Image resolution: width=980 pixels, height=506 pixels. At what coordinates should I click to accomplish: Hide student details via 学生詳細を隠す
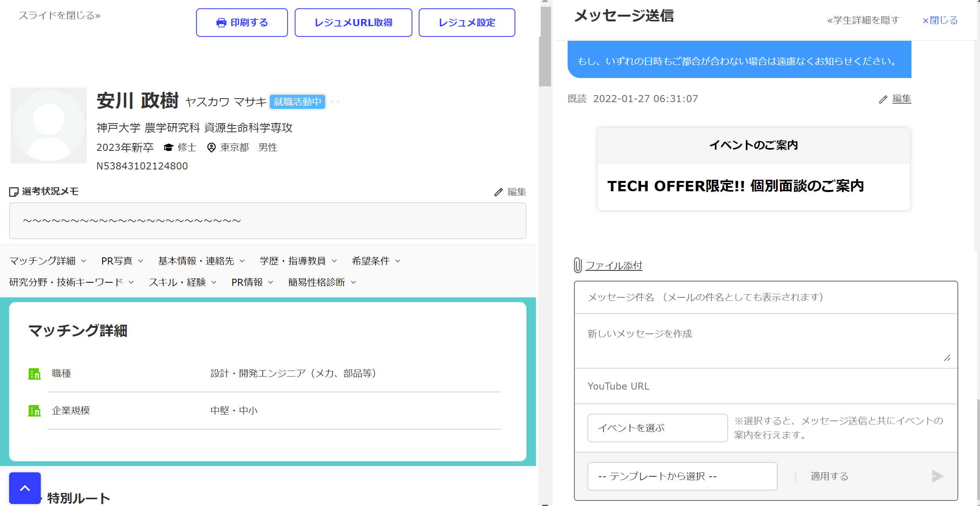tap(863, 20)
